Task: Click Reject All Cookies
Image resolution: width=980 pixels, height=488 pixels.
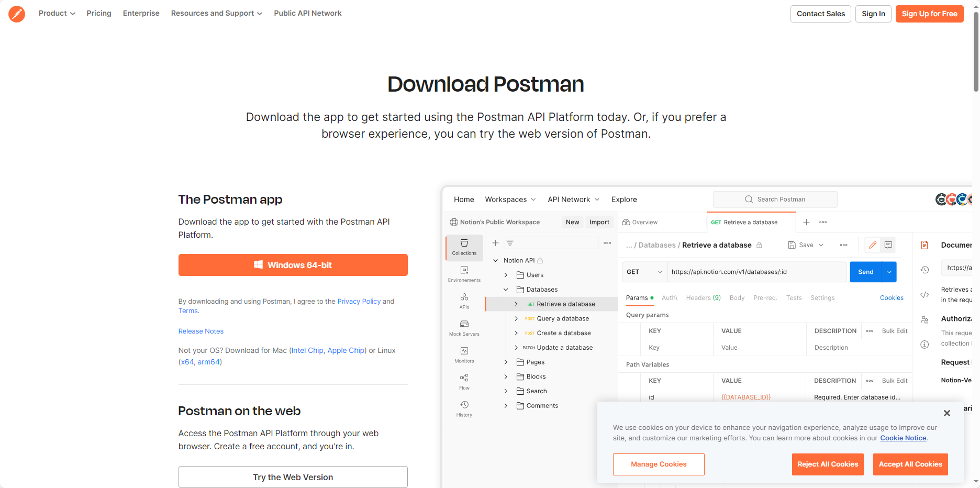Action: (828, 464)
